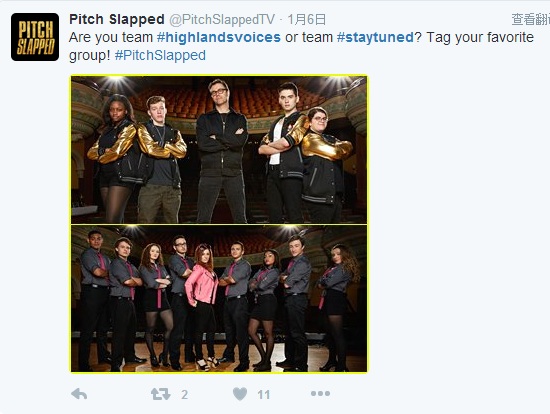This screenshot has height=414, width=550.
Task: Click the tweet text 'Tag your favorite'
Action: pos(480,37)
